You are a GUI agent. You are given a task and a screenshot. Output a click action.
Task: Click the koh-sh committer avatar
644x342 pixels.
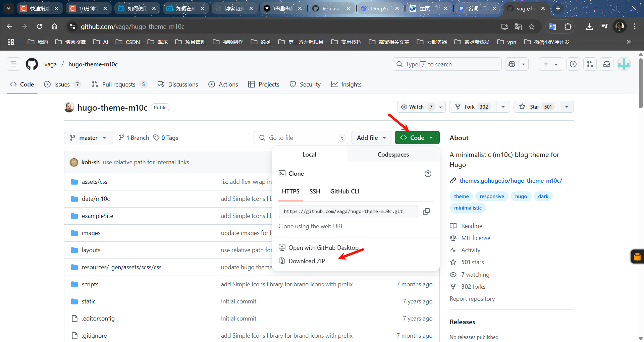[x=74, y=162]
